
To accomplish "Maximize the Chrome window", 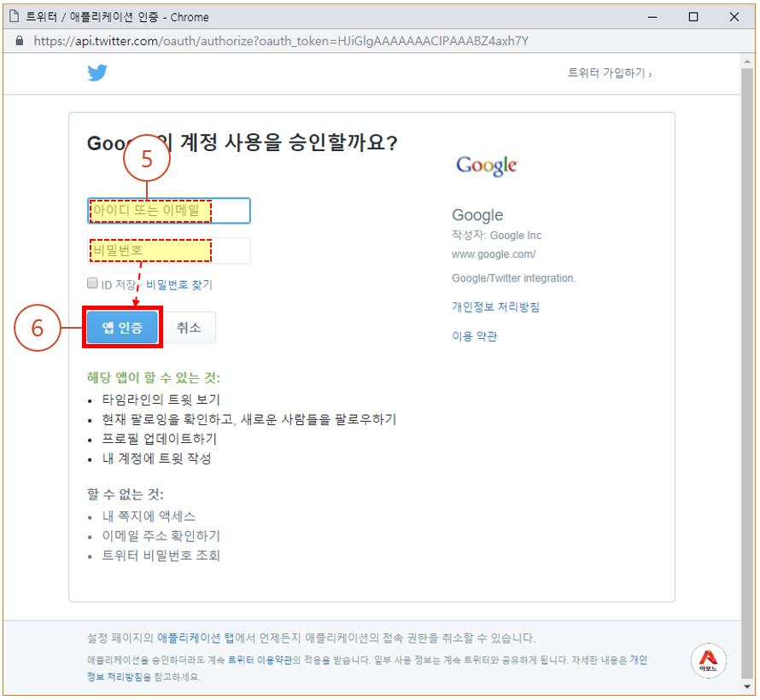I will tap(693, 17).
